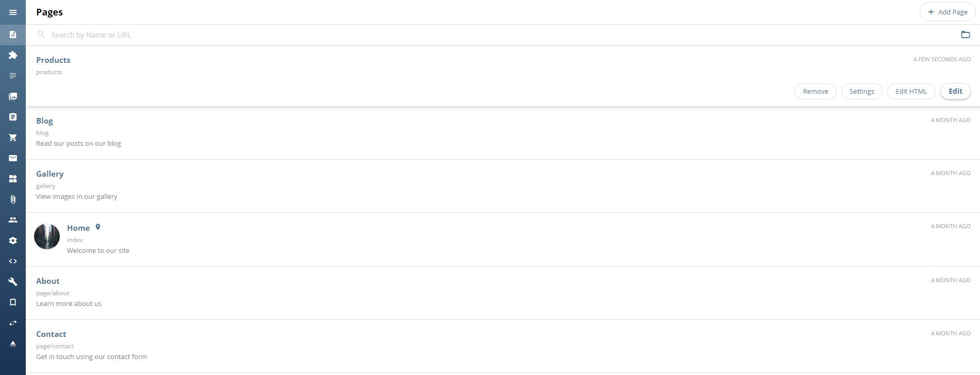This screenshot has width=980, height=375.
Task: Open the settings gear icon in sidebar
Action: tap(13, 241)
